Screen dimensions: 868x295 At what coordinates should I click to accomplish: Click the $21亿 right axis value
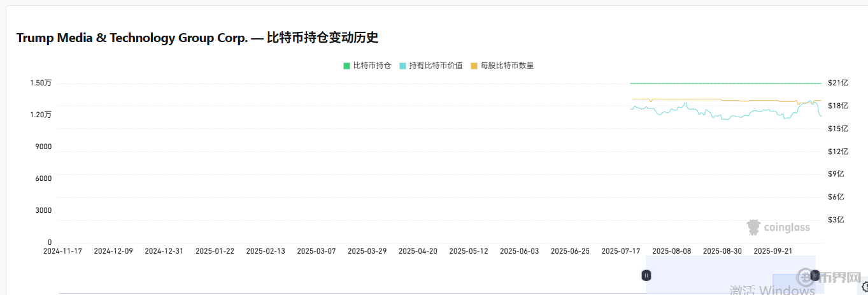(x=838, y=83)
